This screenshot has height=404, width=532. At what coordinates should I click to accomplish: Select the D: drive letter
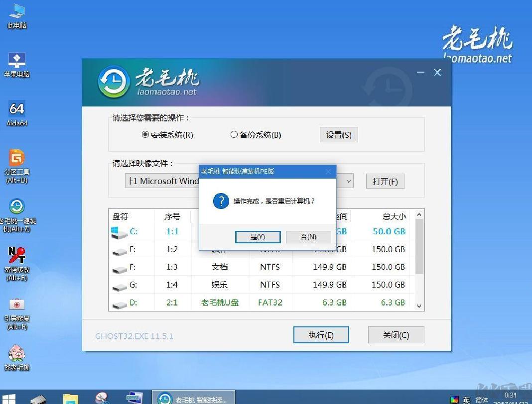pos(133,303)
